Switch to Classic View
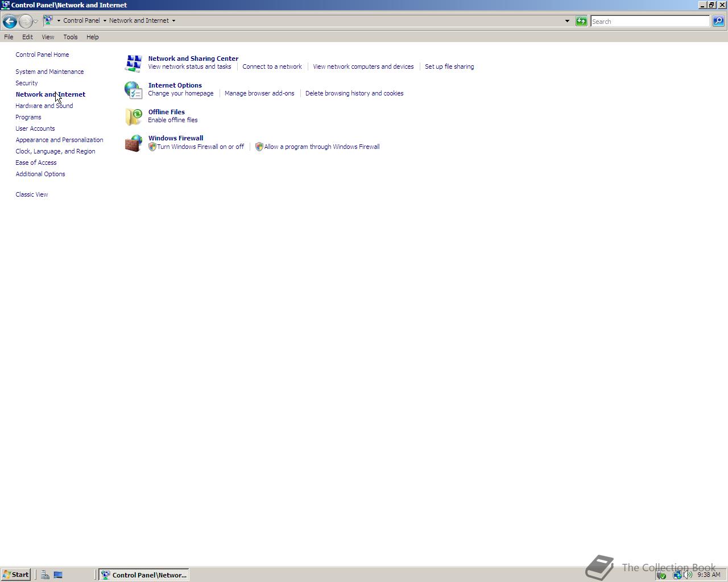728x582 pixels. [32, 194]
